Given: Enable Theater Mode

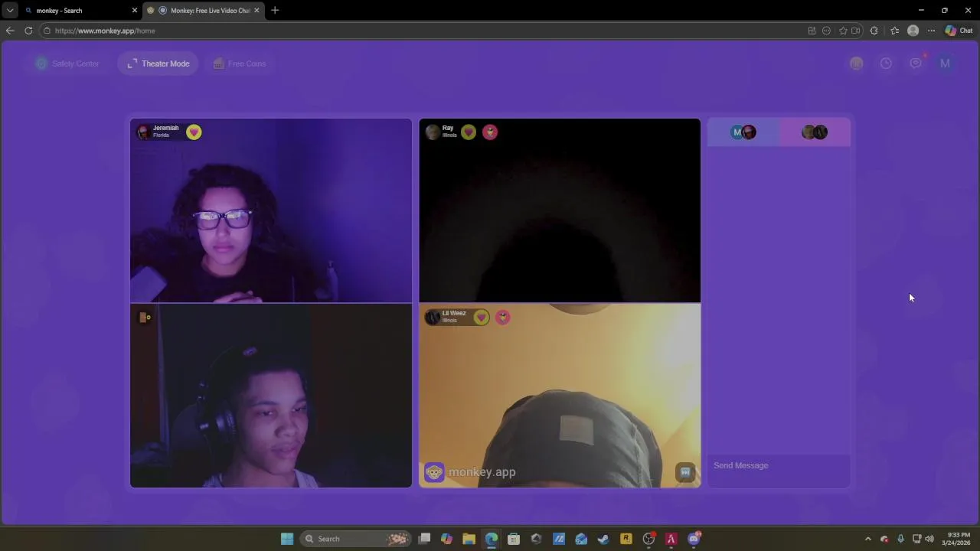Looking at the screenshot, I should click(158, 64).
